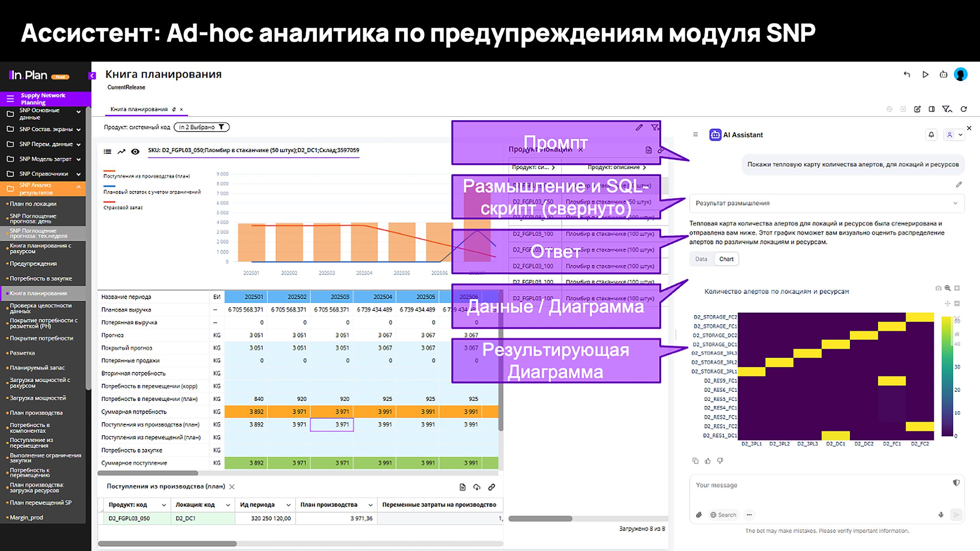Image resolution: width=980 pixels, height=551 pixels.
Task: Click the link icon in production panel
Action: click(x=492, y=487)
